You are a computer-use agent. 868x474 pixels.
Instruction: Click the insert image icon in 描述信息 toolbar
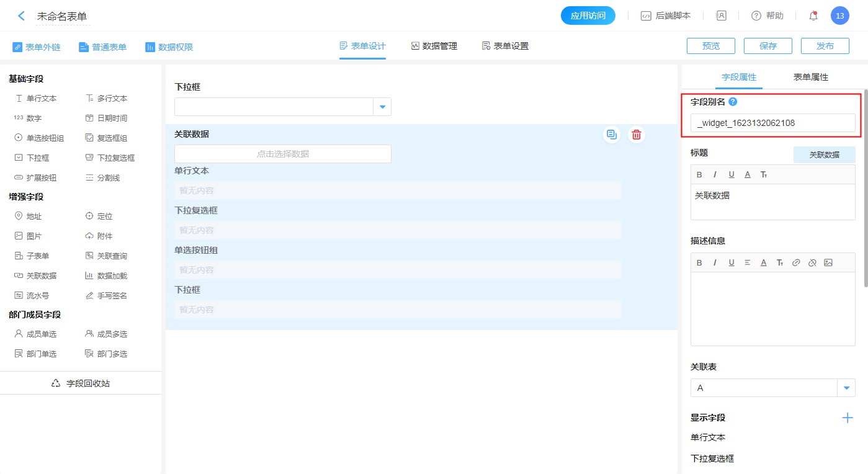pyautogui.click(x=828, y=263)
